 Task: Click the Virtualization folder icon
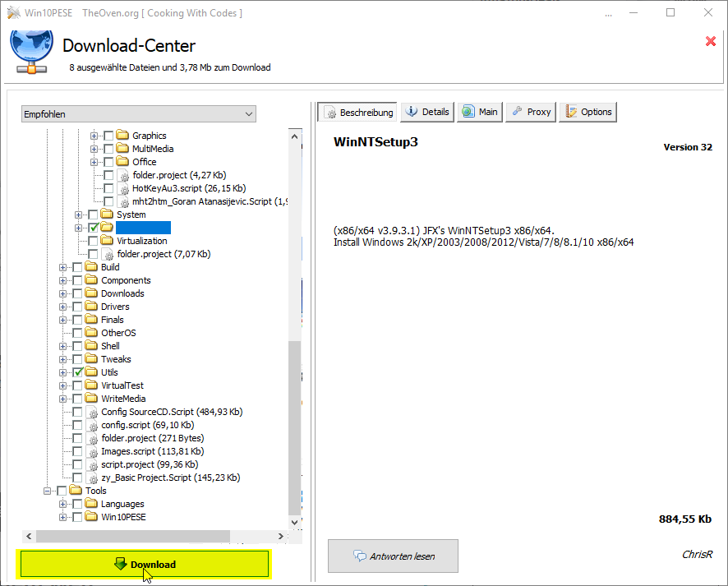click(107, 241)
